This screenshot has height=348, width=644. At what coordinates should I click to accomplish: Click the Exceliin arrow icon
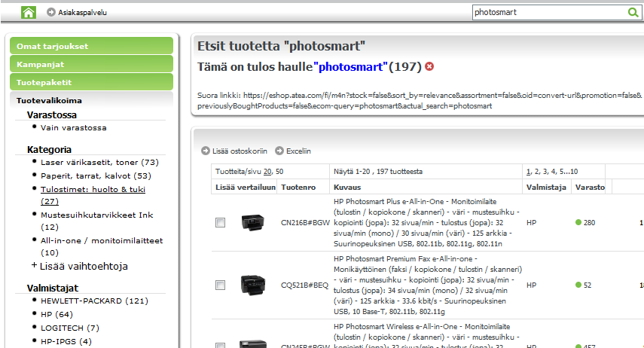(x=279, y=151)
